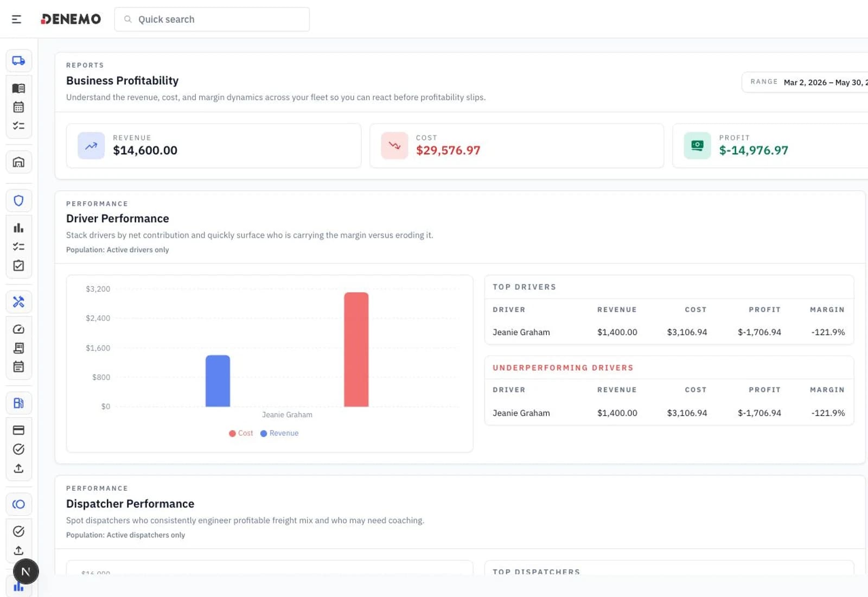Click the revenue trending-up icon

91,145
